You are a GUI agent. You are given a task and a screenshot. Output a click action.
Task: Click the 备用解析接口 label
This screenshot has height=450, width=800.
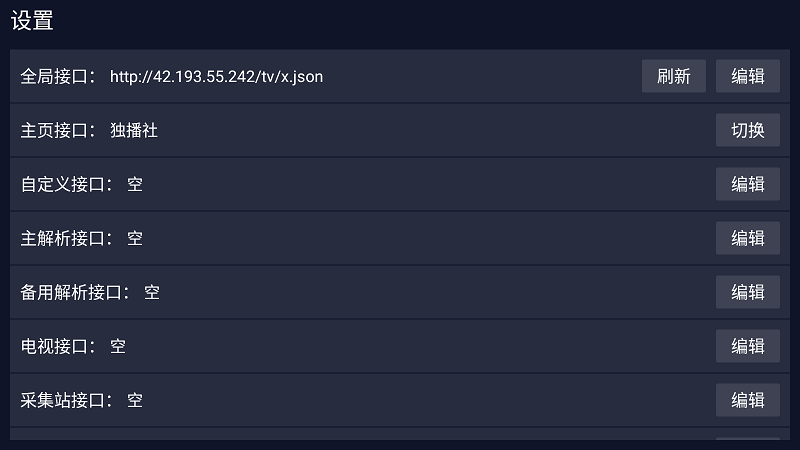point(75,292)
